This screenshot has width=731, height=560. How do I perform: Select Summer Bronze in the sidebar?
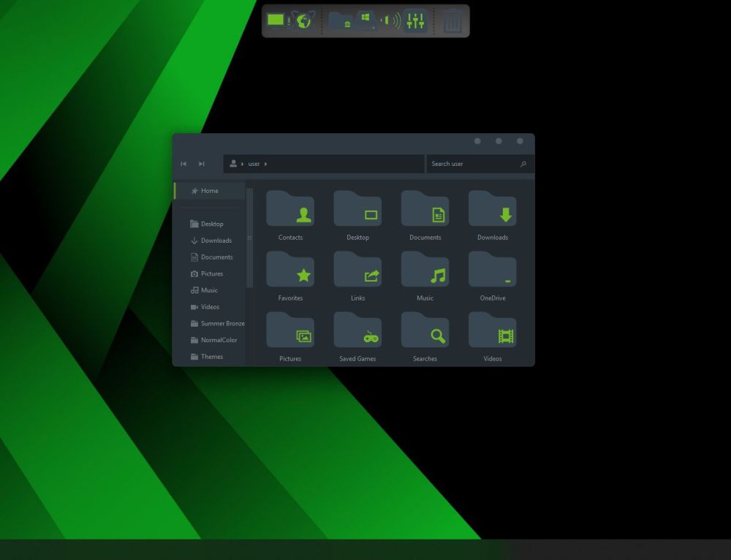tap(216, 323)
